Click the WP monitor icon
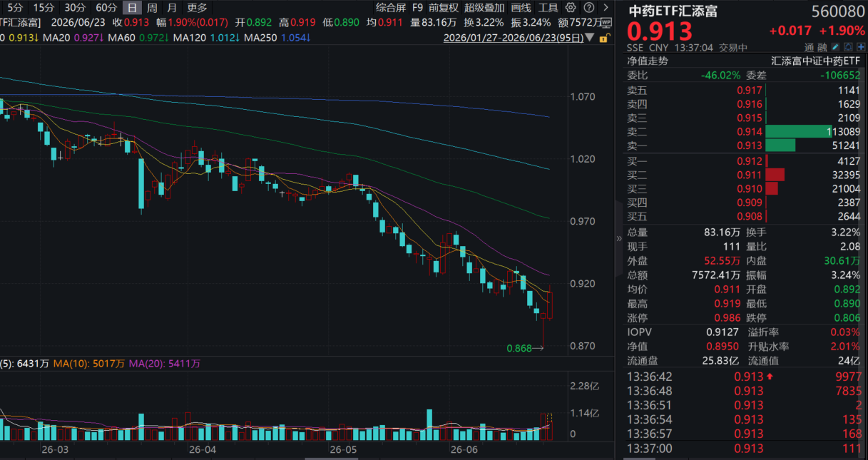 [606, 22]
